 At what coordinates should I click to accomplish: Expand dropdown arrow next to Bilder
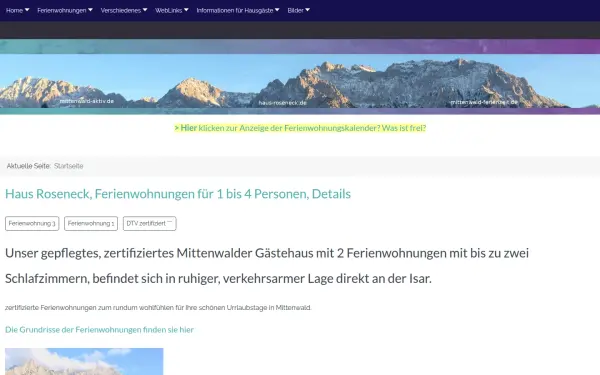(x=307, y=10)
